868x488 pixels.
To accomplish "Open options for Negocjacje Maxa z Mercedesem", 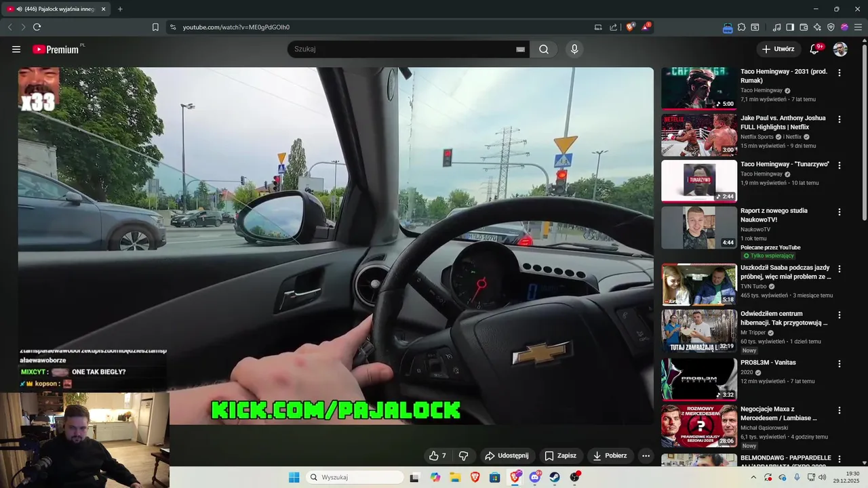I will pyautogui.click(x=840, y=411).
